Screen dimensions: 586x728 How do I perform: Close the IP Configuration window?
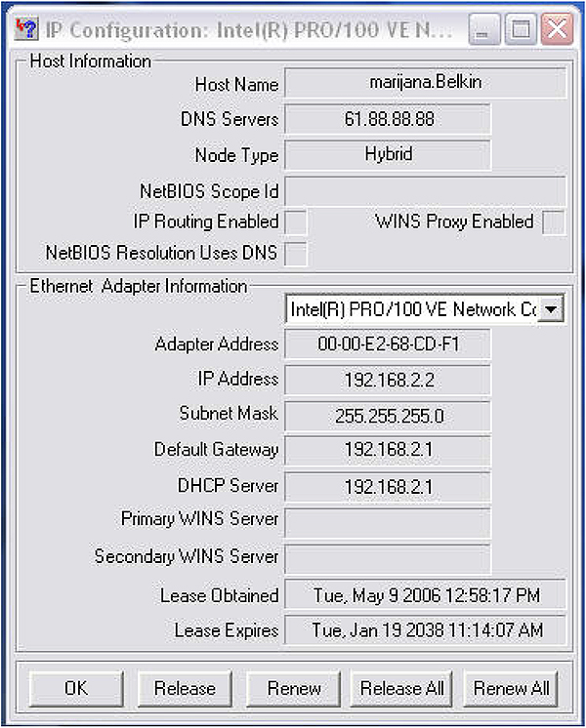[x=557, y=29]
